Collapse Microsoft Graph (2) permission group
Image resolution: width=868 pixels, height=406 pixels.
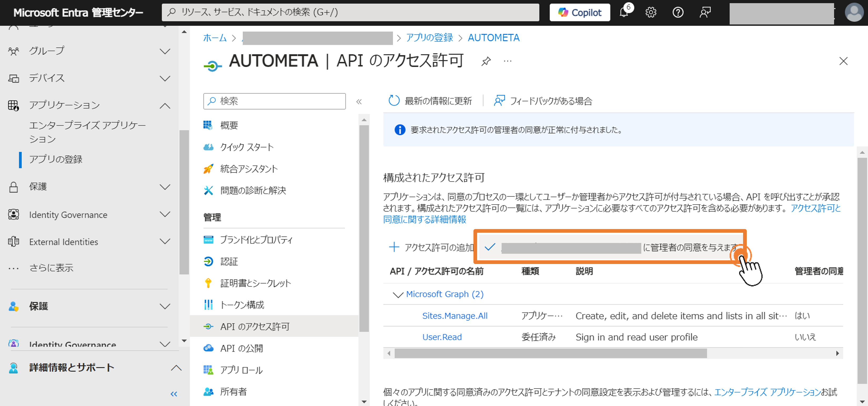point(398,295)
